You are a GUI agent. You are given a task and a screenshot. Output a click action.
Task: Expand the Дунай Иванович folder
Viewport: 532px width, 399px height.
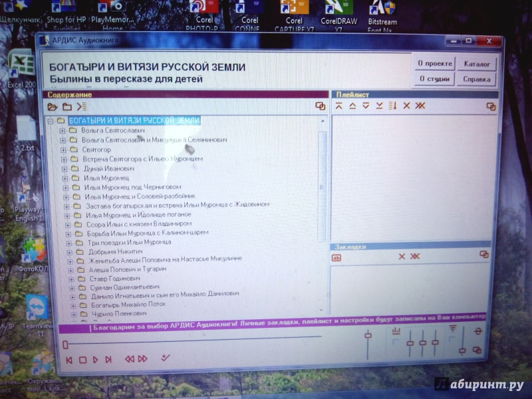click(65, 169)
